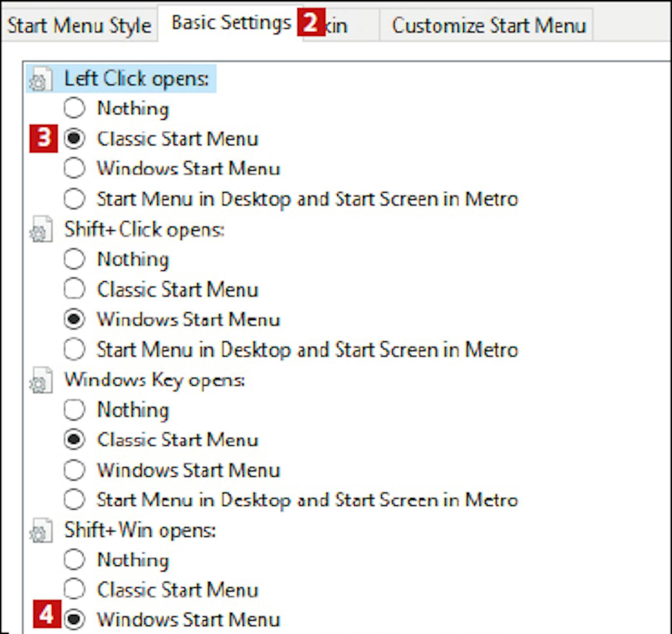Set Shift+Win opens to Nothing
Viewport: 672px width, 634px height.
click(x=74, y=560)
